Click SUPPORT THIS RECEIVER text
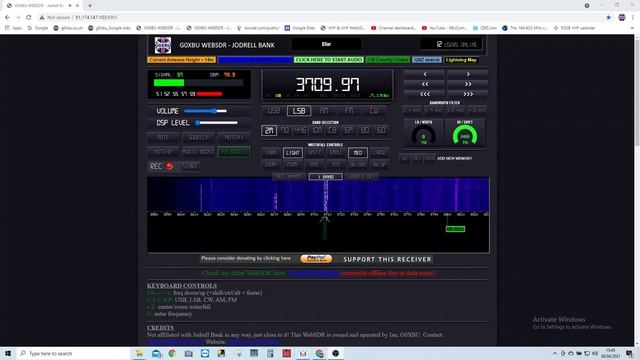Image resolution: width=640 pixels, height=360 pixels. point(387,259)
